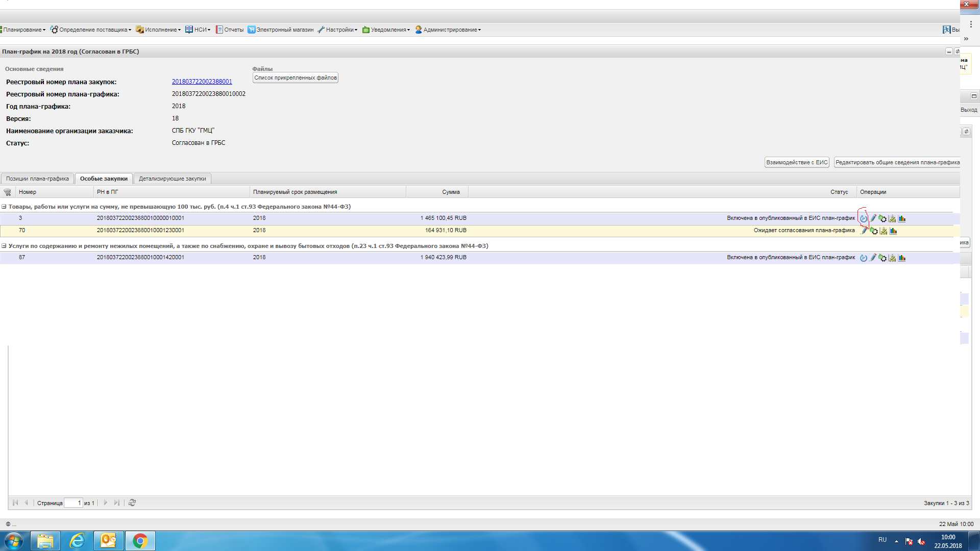
Task: Click the taskbar clock showing 10:00
Action: [x=948, y=541]
